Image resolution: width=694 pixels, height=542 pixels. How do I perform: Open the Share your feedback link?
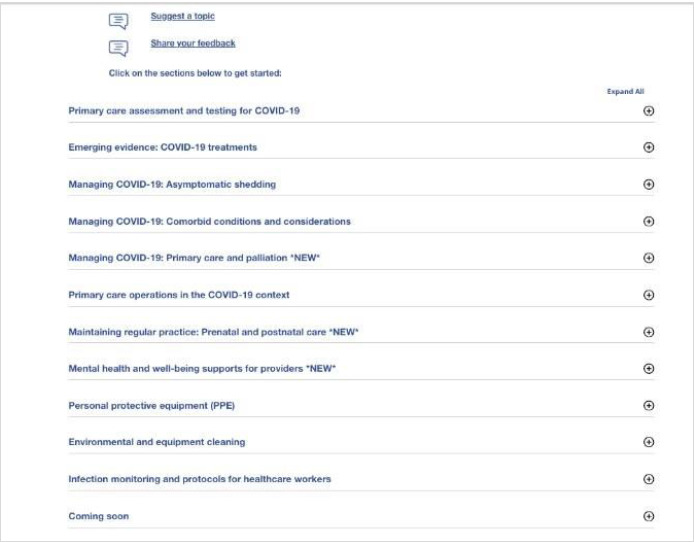tap(193, 42)
